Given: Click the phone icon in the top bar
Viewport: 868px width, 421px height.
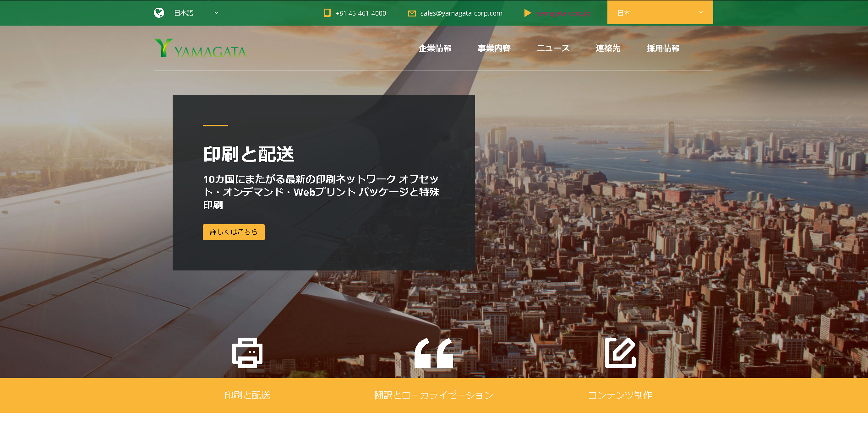Looking at the screenshot, I should (x=327, y=13).
